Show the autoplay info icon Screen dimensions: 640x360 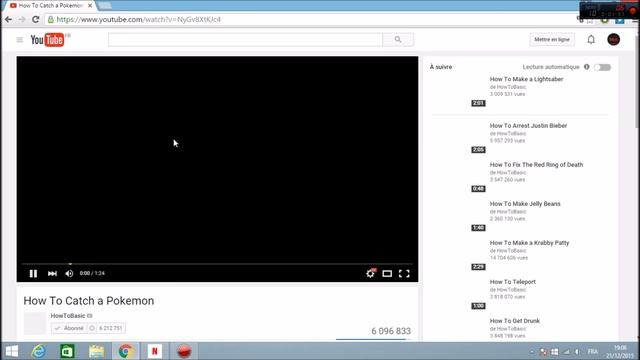587,67
